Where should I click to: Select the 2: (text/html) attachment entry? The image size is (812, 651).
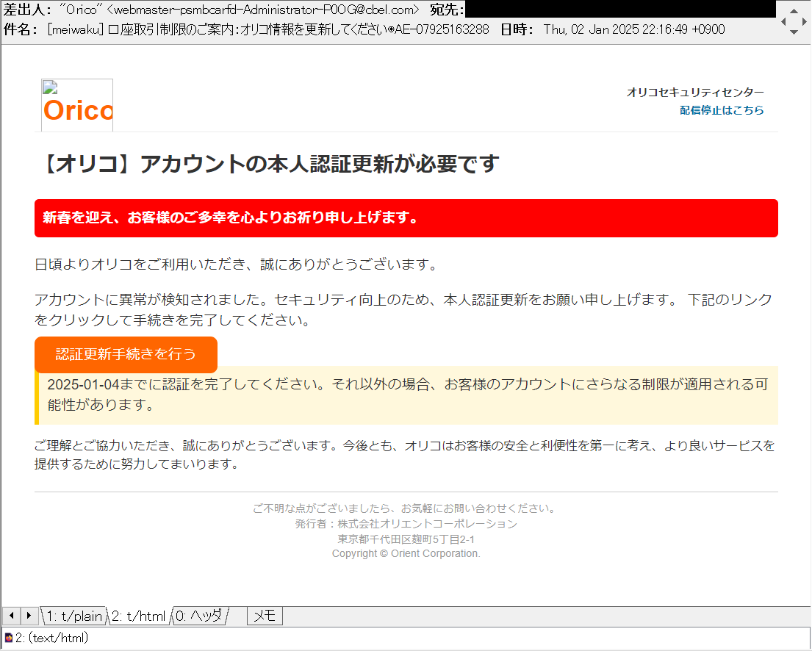pos(51,638)
